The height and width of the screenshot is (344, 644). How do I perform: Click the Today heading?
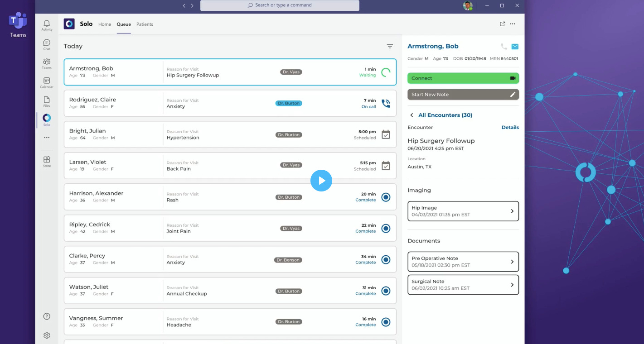tap(73, 46)
